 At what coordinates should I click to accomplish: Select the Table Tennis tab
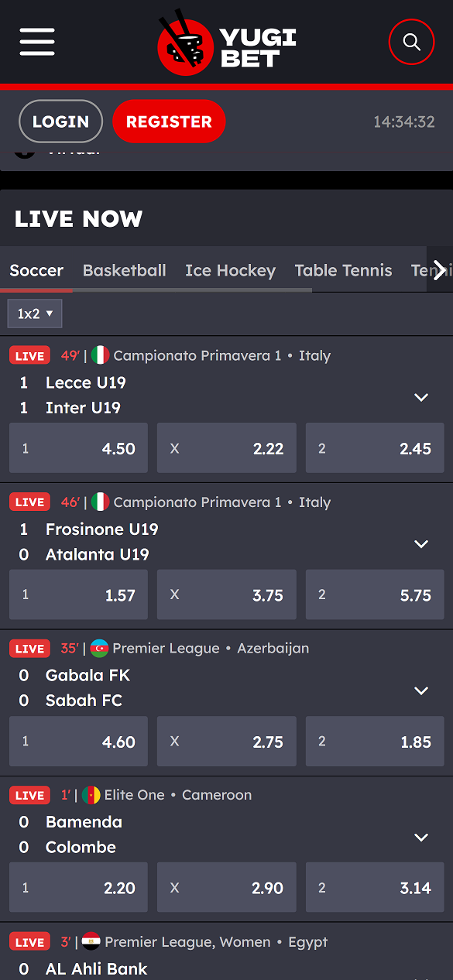343,270
